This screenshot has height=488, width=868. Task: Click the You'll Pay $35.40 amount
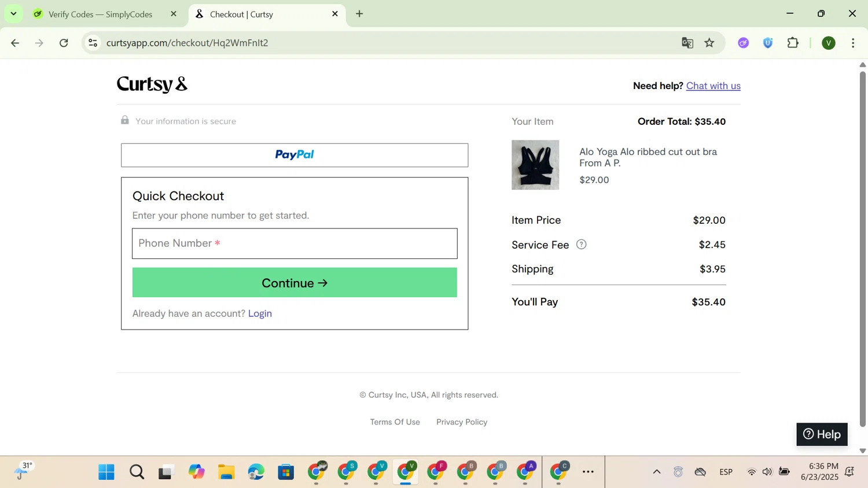coord(708,302)
